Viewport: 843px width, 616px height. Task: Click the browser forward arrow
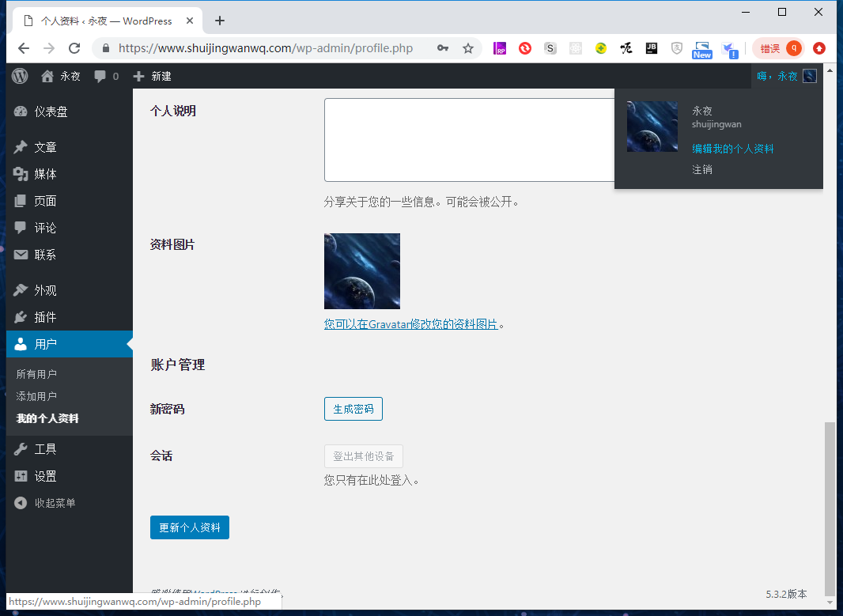(x=49, y=48)
